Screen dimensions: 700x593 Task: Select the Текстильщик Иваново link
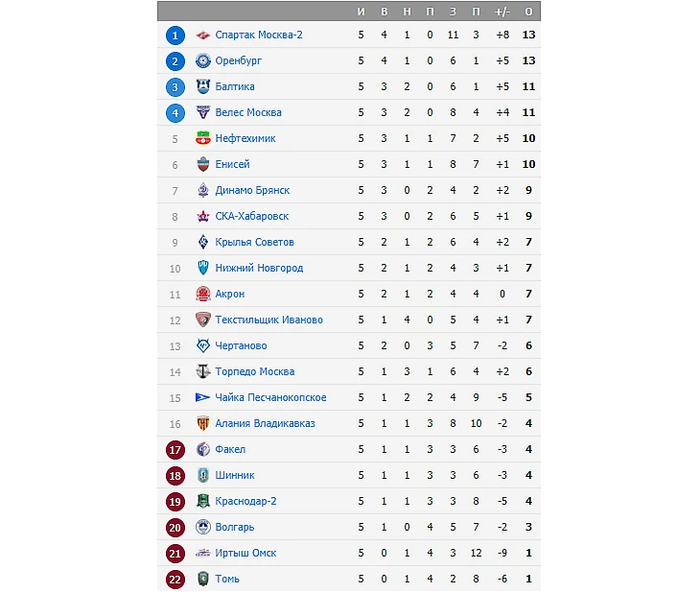tap(268, 320)
